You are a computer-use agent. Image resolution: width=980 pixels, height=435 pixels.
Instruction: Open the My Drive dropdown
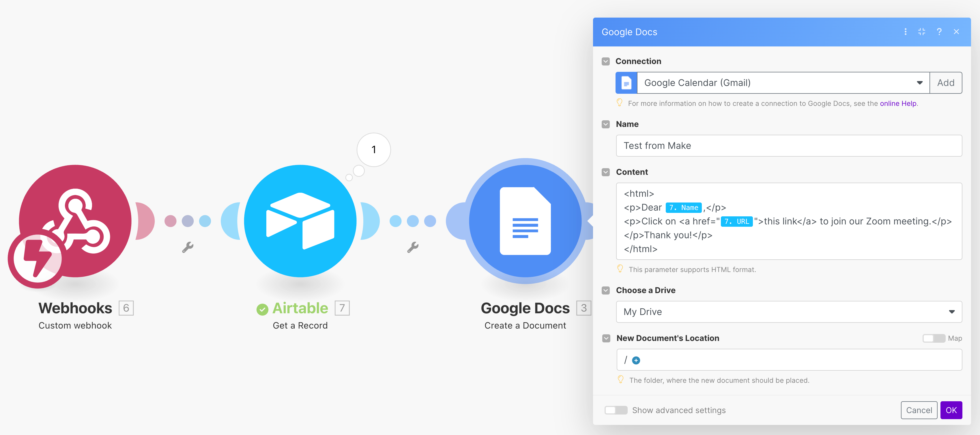tap(789, 312)
